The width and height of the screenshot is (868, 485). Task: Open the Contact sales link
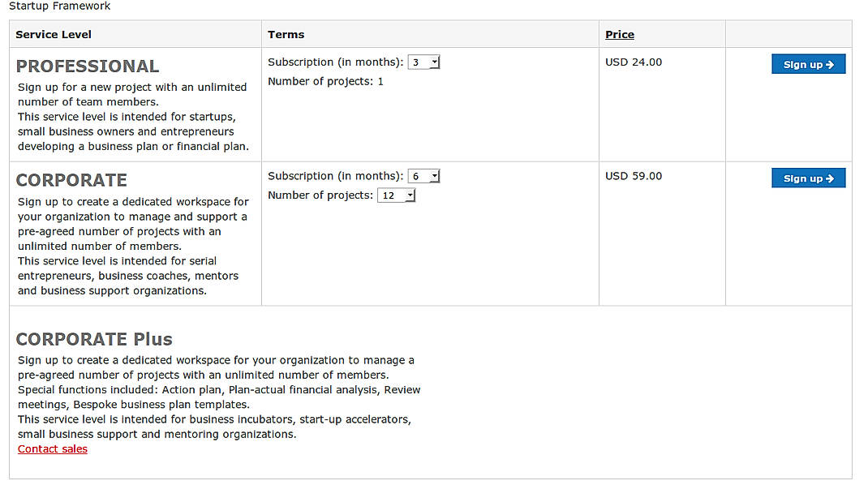(52, 449)
